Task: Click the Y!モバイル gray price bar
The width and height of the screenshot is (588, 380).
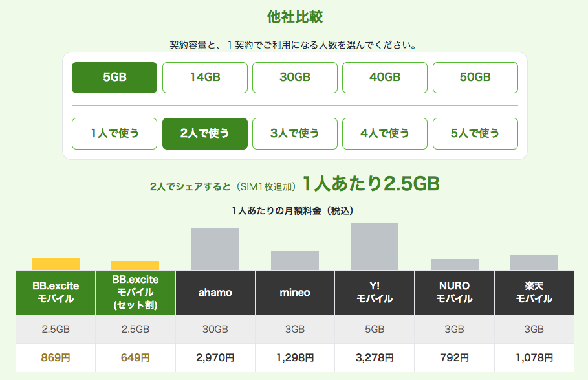Action: tap(375, 247)
